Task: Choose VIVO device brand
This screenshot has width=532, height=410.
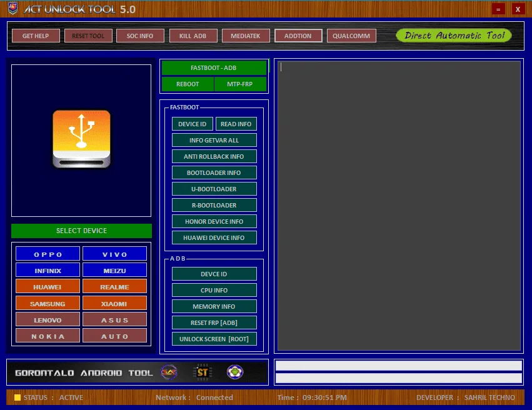Action: 114,254
